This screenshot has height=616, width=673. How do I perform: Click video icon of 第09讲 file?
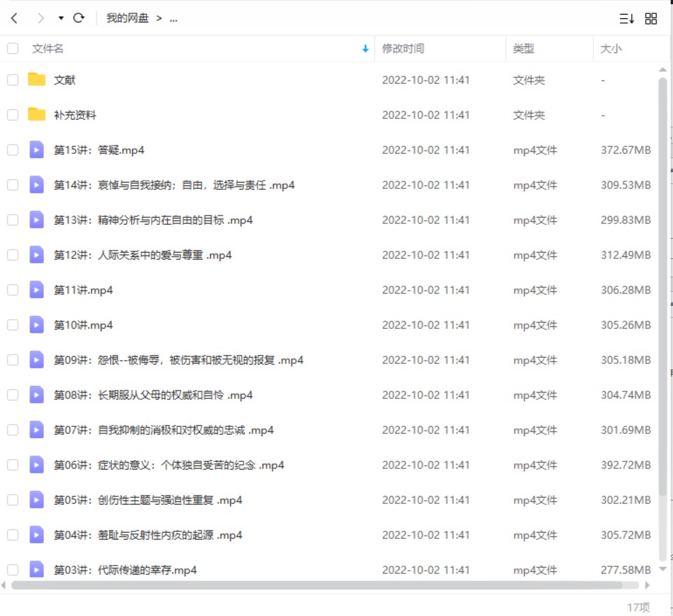tap(36, 360)
